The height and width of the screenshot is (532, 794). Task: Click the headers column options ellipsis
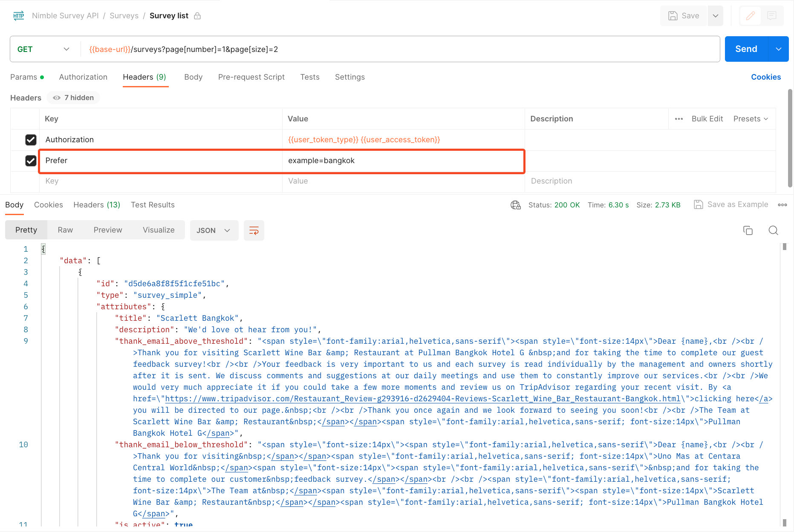pos(679,119)
